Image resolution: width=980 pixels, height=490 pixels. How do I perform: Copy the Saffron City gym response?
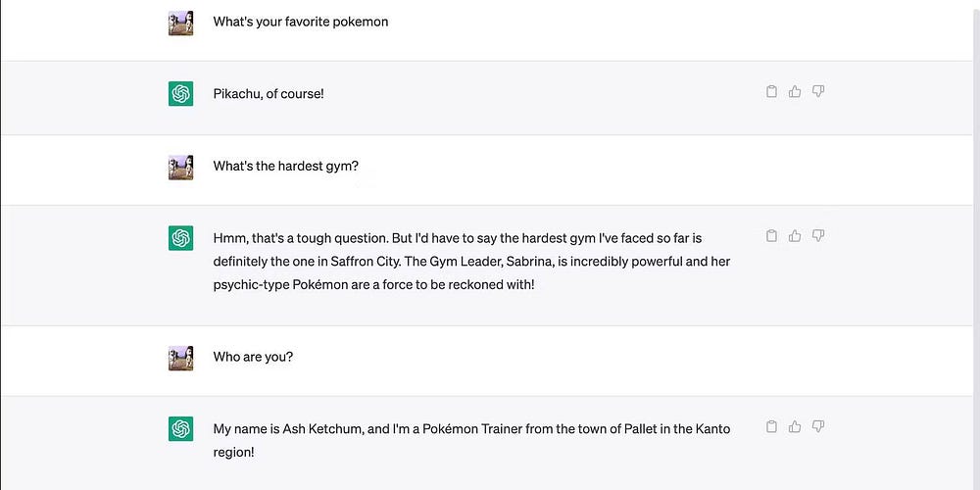point(771,236)
